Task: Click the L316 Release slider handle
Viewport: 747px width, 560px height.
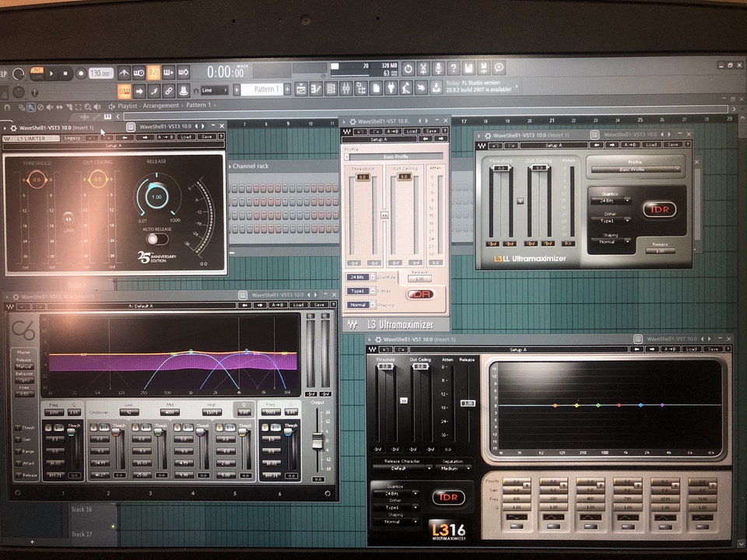Action: [x=468, y=403]
